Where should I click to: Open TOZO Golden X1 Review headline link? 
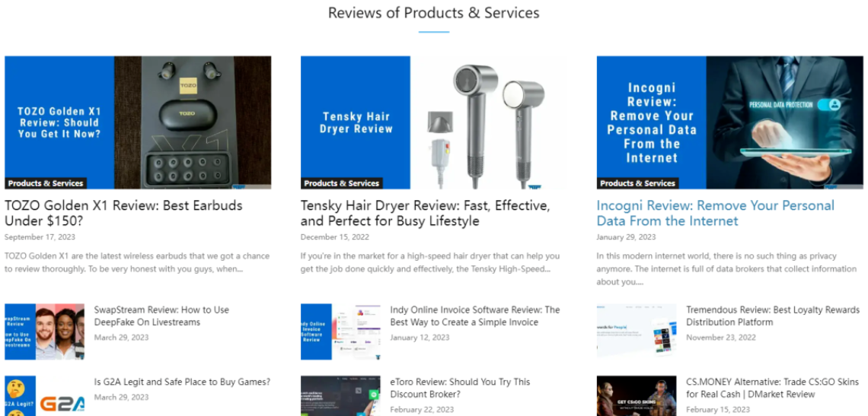[123, 213]
